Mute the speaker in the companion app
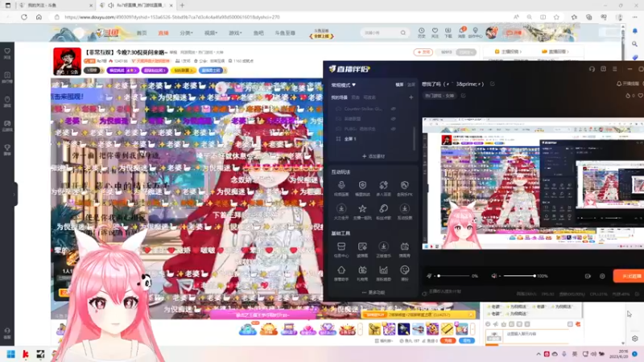The image size is (644, 362). [494, 276]
